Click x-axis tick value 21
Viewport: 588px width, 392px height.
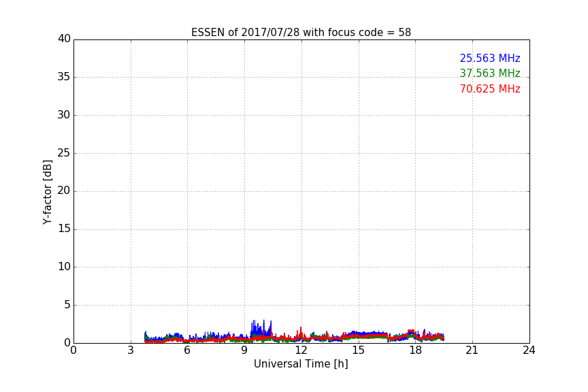click(x=472, y=350)
